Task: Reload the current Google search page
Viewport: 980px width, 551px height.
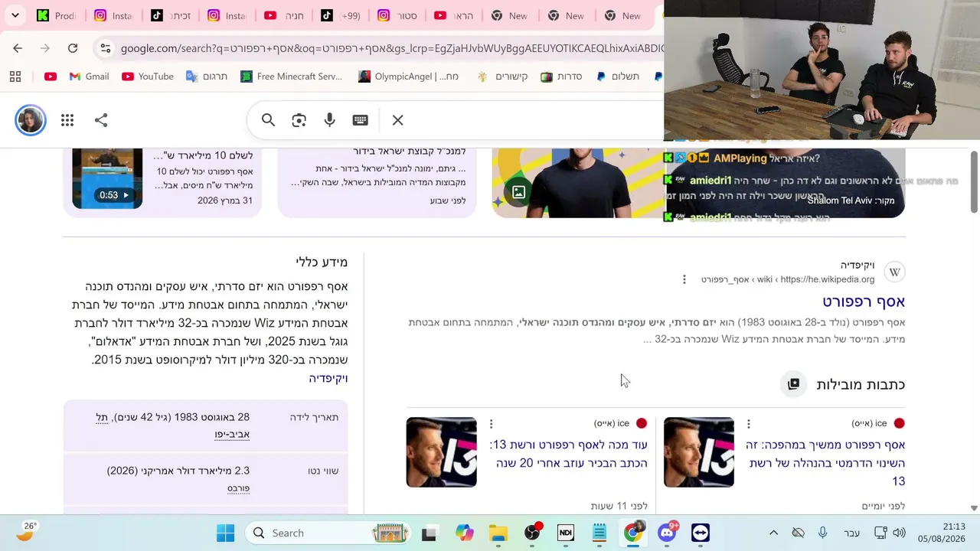Action: pos(73,48)
